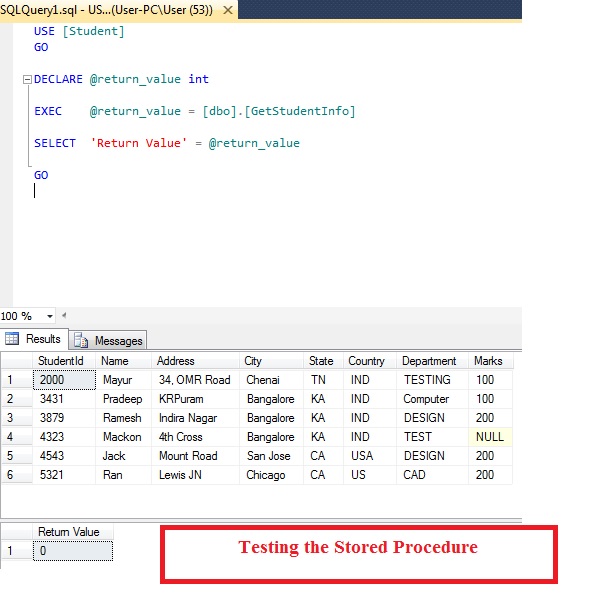Click the address cell Lewis JN
606x595 pixels.
click(195, 475)
